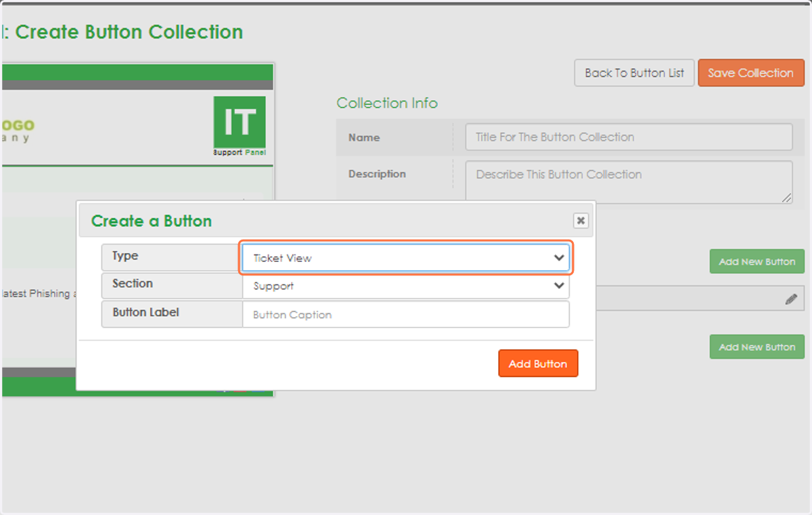Click the pencil edit icon
This screenshot has height=515, width=812.
pos(791,299)
